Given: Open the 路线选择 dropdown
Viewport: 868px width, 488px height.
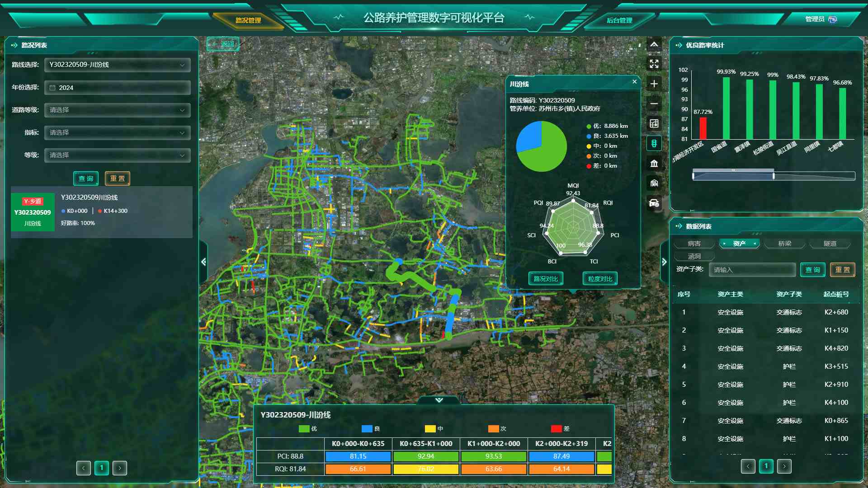Looking at the screenshot, I should 117,65.
